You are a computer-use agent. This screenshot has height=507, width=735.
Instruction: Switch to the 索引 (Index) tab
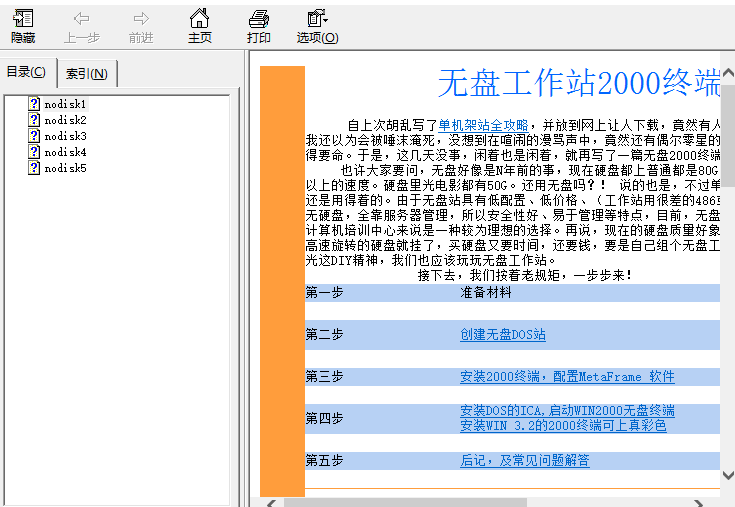(87, 73)
